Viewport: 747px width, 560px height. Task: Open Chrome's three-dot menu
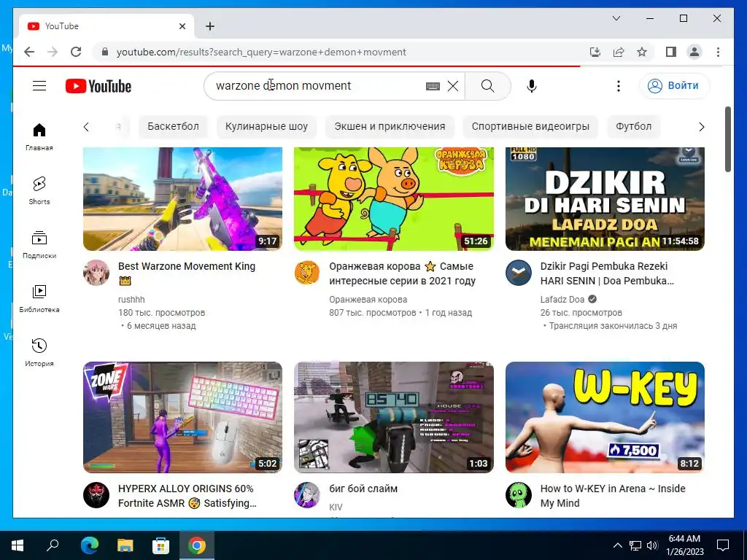[718, 52]
